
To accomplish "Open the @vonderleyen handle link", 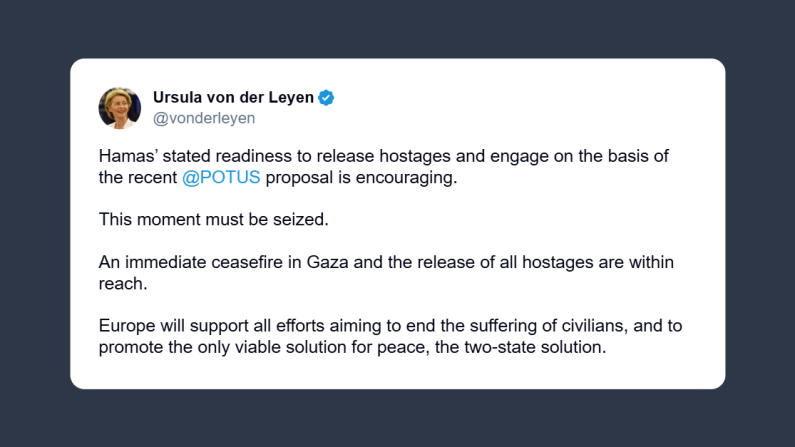I will point(204,118).
